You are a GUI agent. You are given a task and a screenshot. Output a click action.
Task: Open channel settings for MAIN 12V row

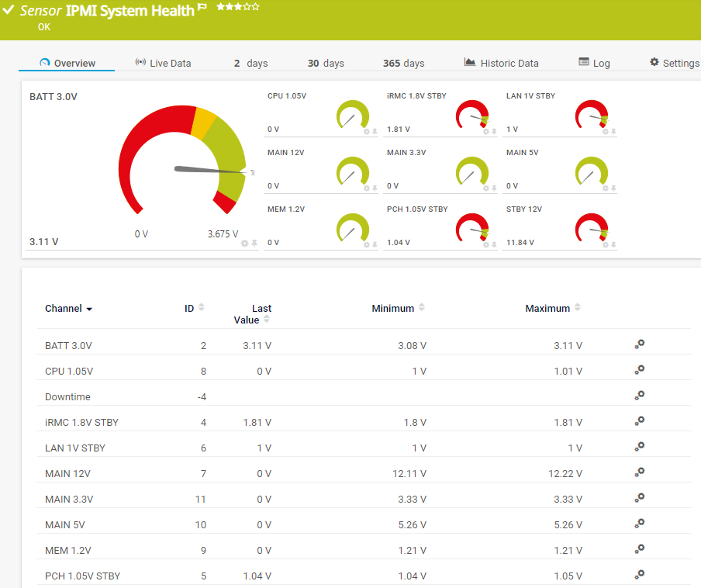click(x=639, y=473)
